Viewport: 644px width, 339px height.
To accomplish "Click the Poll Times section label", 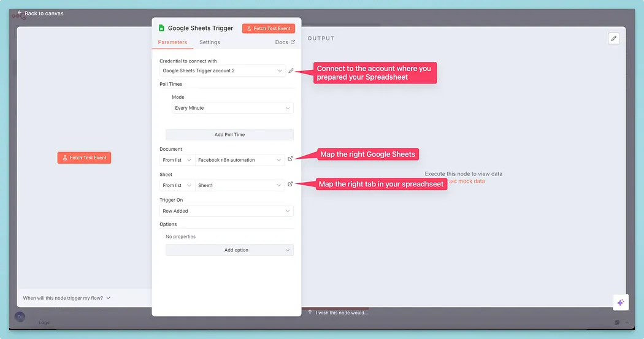I will 171,84.
